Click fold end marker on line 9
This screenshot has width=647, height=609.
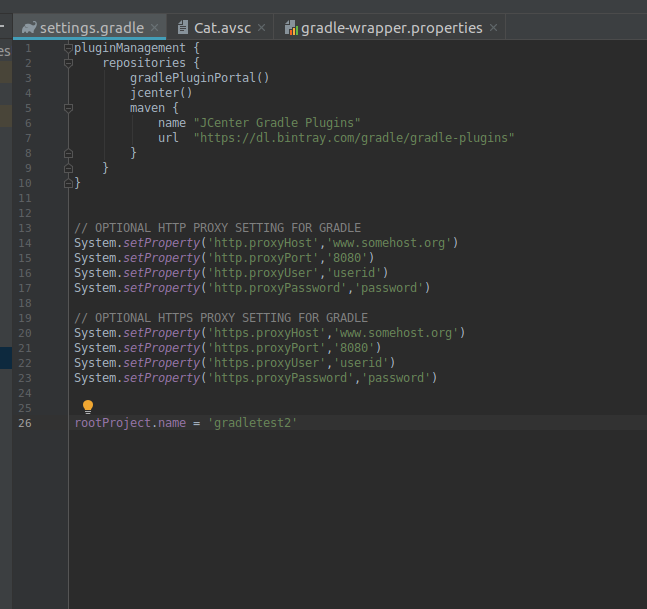point(68,168)
